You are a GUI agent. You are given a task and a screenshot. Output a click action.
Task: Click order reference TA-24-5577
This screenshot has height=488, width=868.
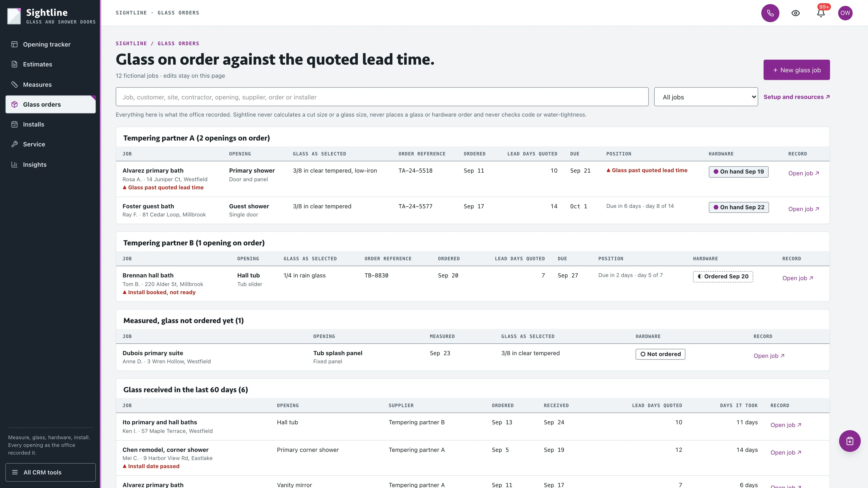coord(415,206)
